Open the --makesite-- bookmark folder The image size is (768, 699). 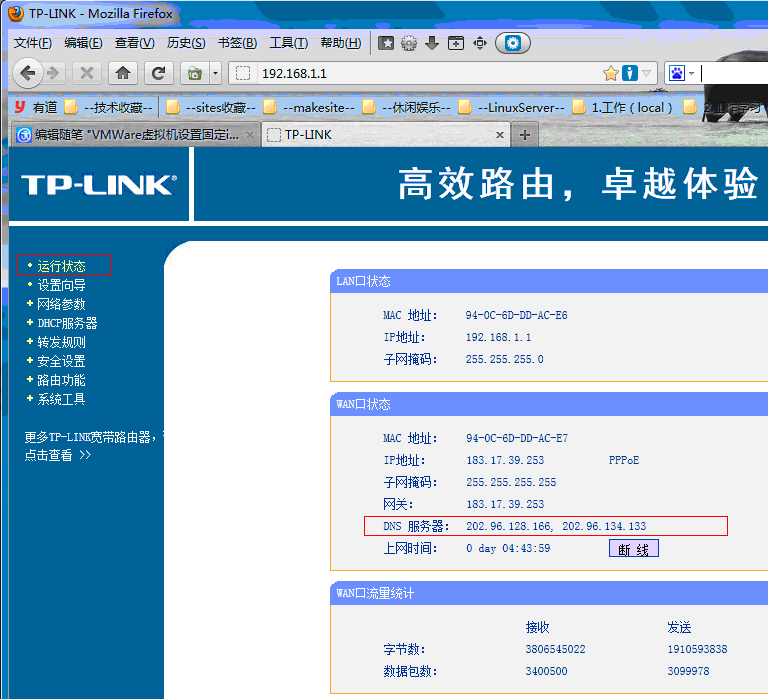(x=309, y=107)
